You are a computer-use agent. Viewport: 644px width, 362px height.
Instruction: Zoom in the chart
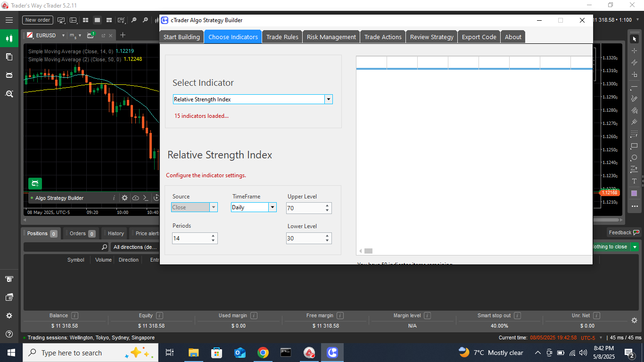pos(145,20)
